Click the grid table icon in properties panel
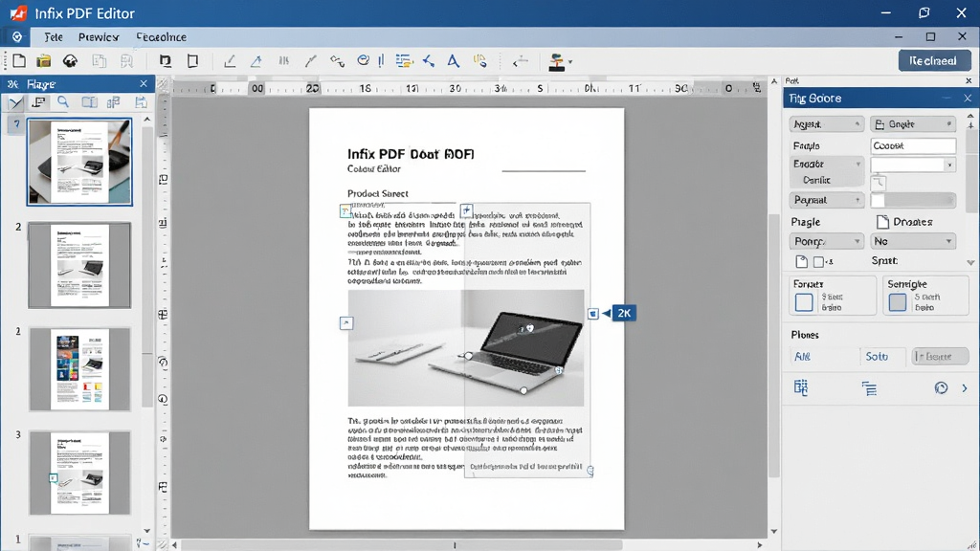Image resolution: width=980 pixels, height=551 pixels. tap(801, 388)
